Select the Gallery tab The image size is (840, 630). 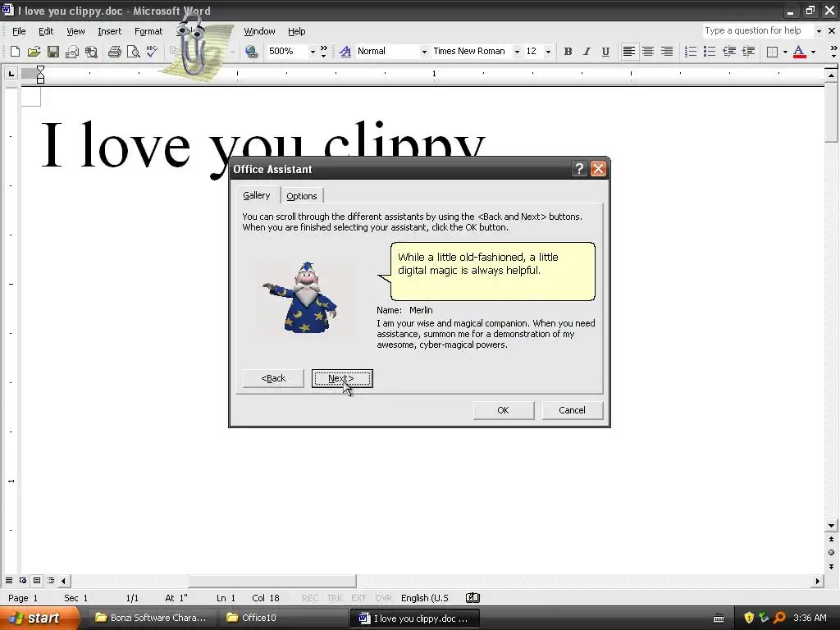(257, 195)
